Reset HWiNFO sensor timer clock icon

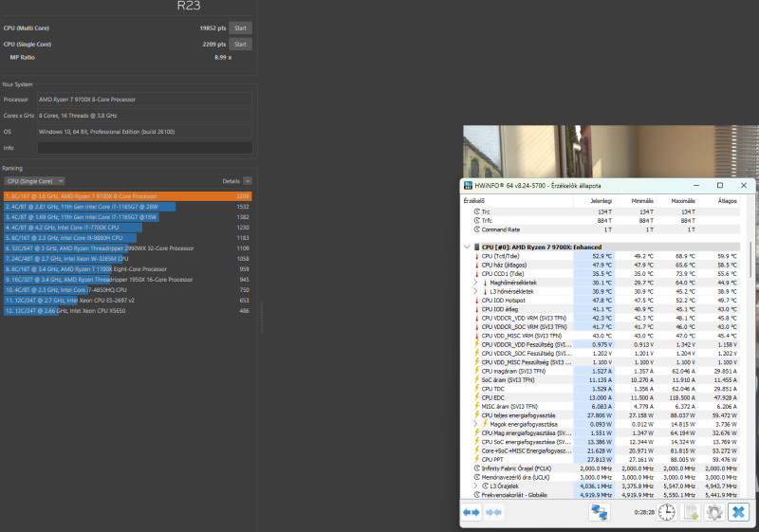click(667, 512)
